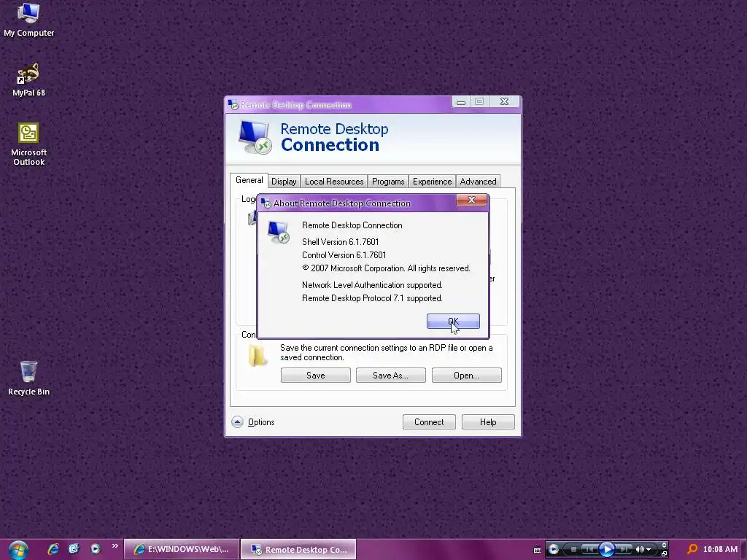Select the General tab
This screenshot has width=747, height=560.
249,180
